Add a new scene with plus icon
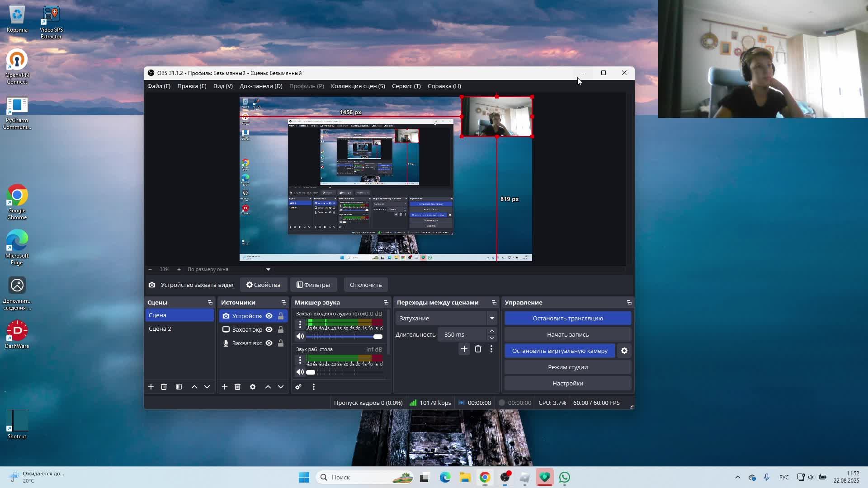Screen dimensions: 868x488 [x=151, y=387]
